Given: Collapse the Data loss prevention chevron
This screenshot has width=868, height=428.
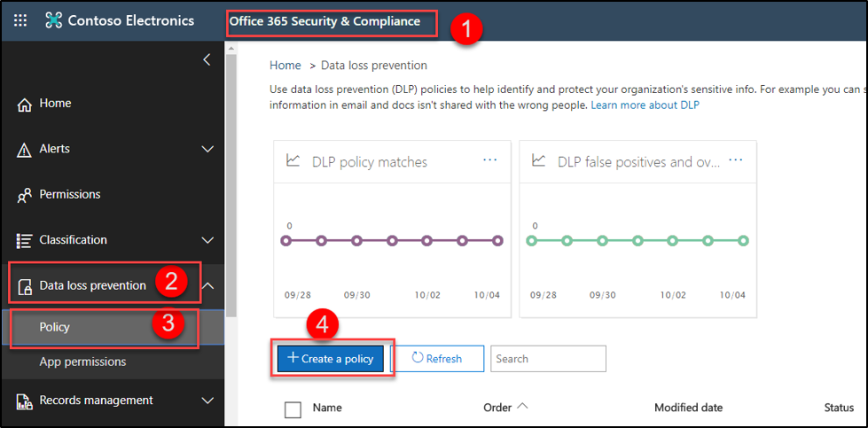Looking at the screenshot, I should tap(208, 285).
